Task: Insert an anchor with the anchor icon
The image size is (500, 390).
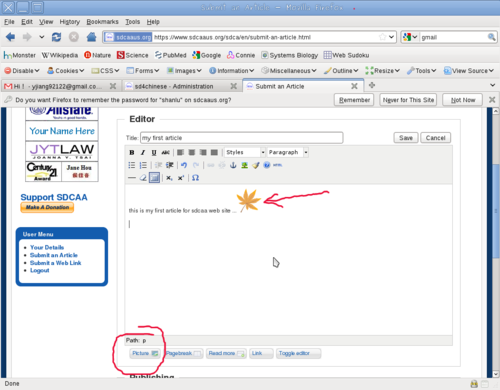Action: [233, 165]
